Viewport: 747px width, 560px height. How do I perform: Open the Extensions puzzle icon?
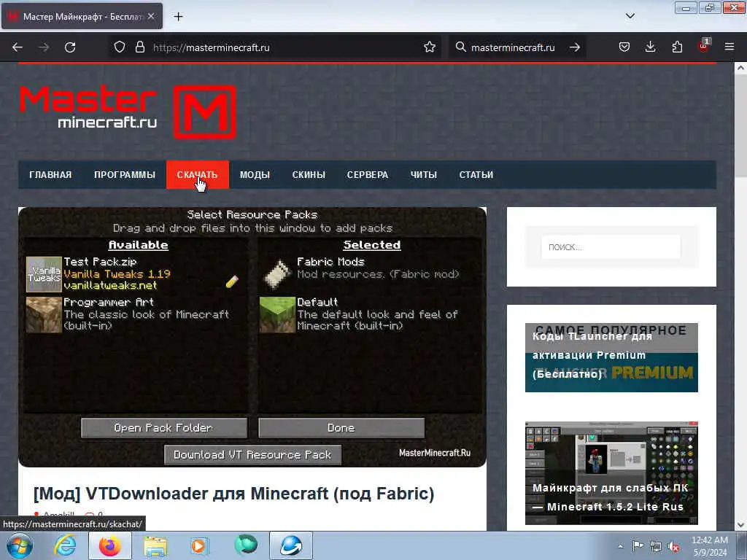tap(677, 47)
